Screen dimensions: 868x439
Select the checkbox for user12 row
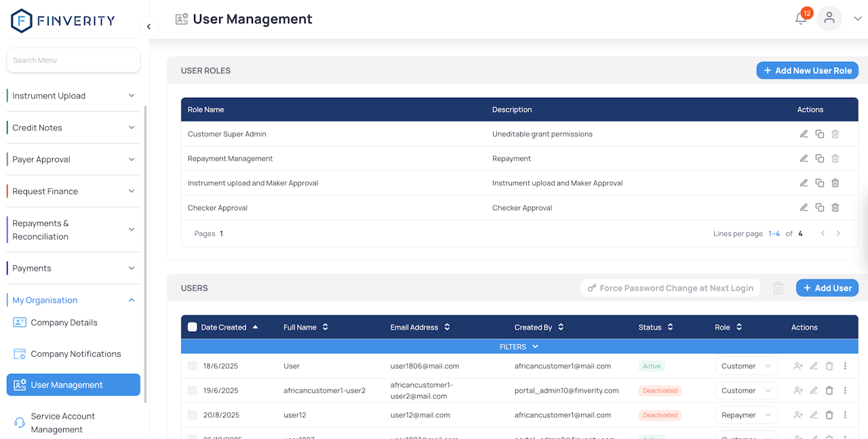[193, 415]
